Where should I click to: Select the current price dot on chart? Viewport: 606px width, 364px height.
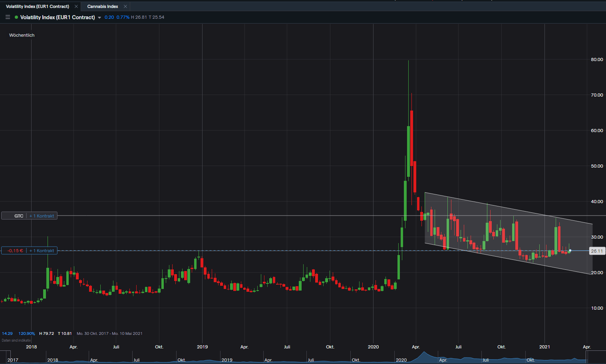tap(570, 251)
